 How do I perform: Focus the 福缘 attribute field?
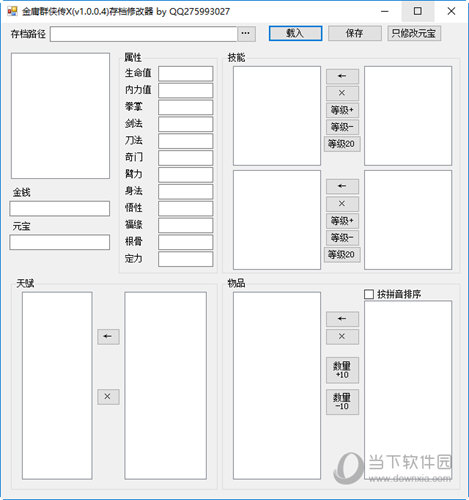point(186,225)
